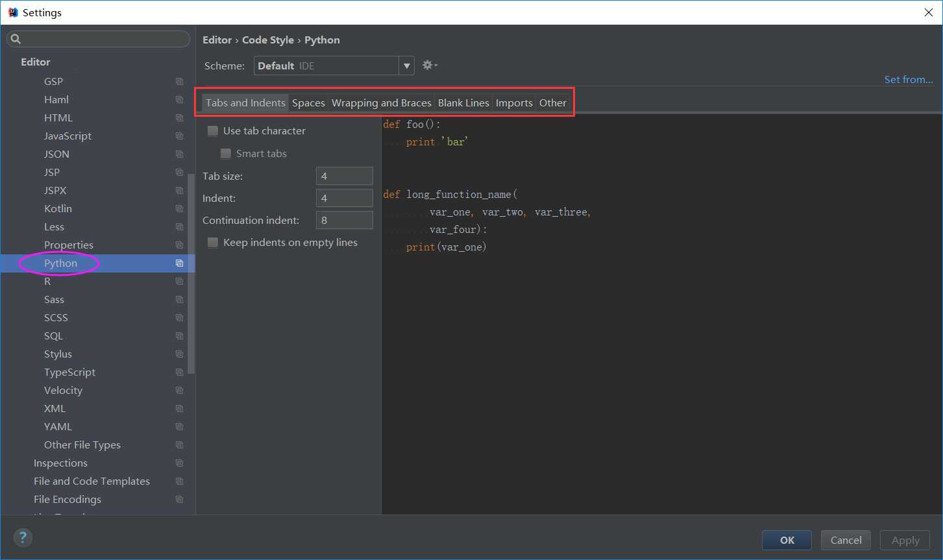943x560 pixels.
Task: Click the copy-settings icon beside R
Action: coord(179,282)
